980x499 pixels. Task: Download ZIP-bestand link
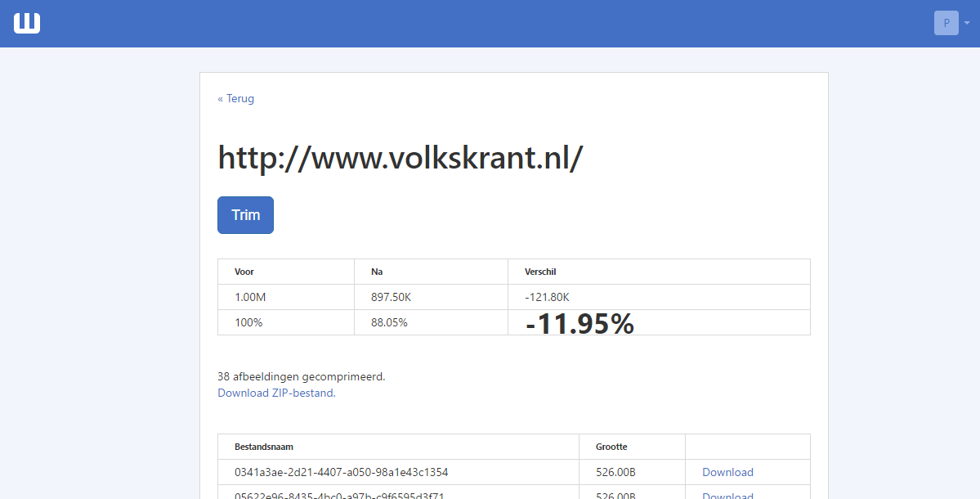(x=276, y=393)
